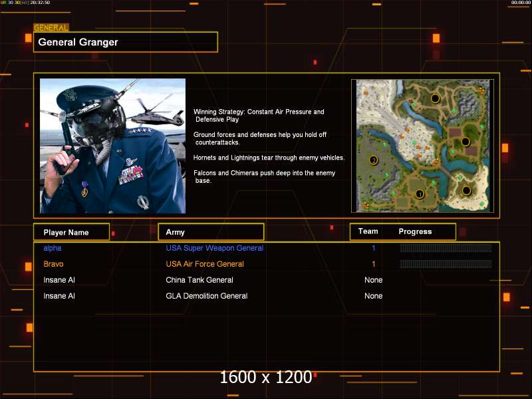Click the battlefield minimap preview
The width and height of the screenshot is (532, 399).
point(423,146)
